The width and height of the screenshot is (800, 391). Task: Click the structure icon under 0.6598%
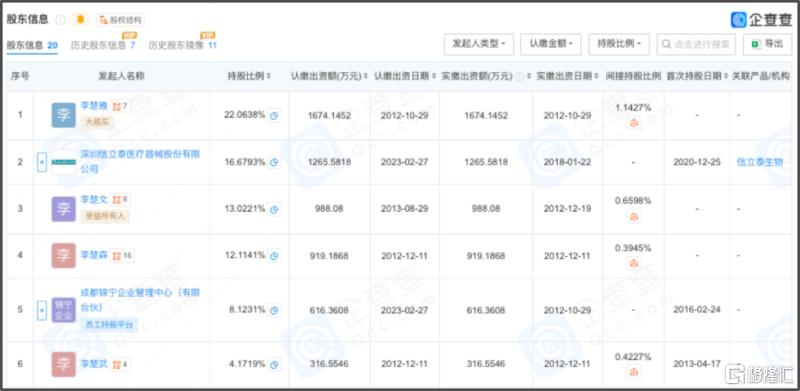(x=633, y=217)
